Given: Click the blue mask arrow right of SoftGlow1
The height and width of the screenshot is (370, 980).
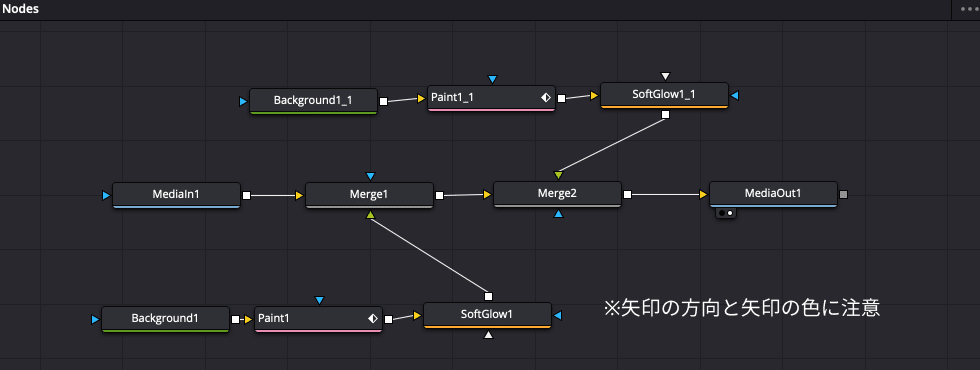Looking at the screenshot, I should (558, 315).
